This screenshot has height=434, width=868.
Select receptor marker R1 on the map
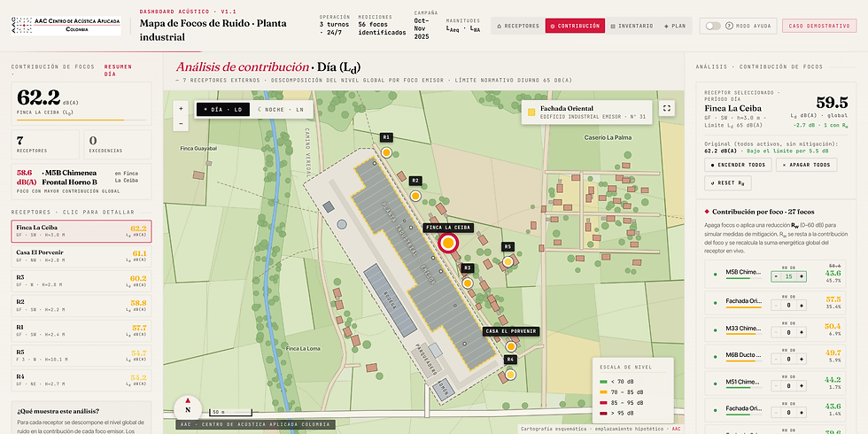[x=386, y=152]
